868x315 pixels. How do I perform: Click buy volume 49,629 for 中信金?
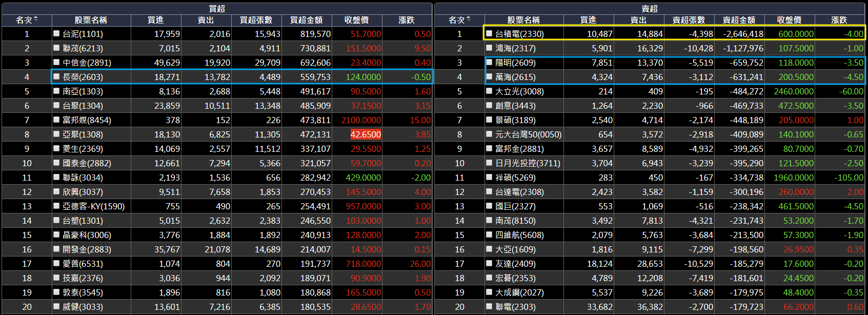pos(167,63)
